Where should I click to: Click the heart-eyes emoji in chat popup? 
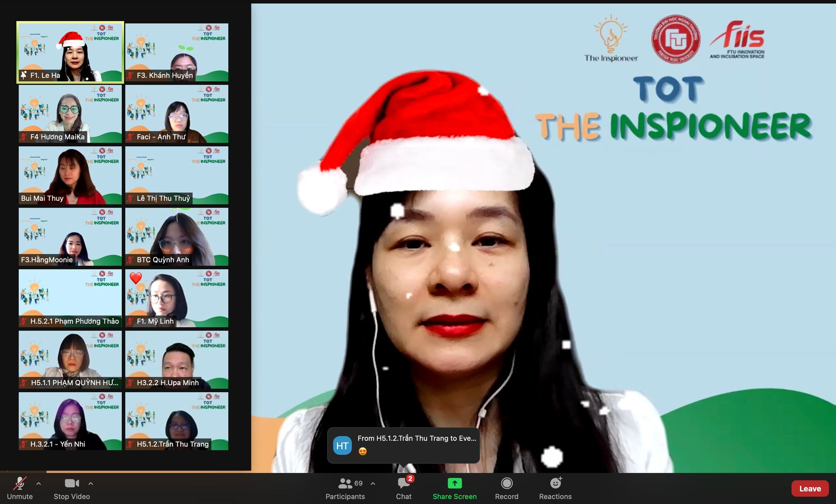pos(362,451)
